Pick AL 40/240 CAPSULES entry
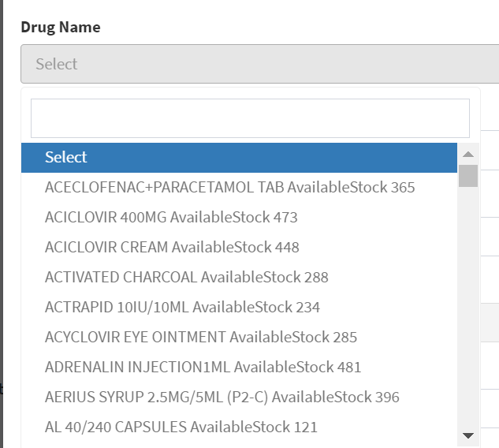The image size is (499, 448). [239, 427]
